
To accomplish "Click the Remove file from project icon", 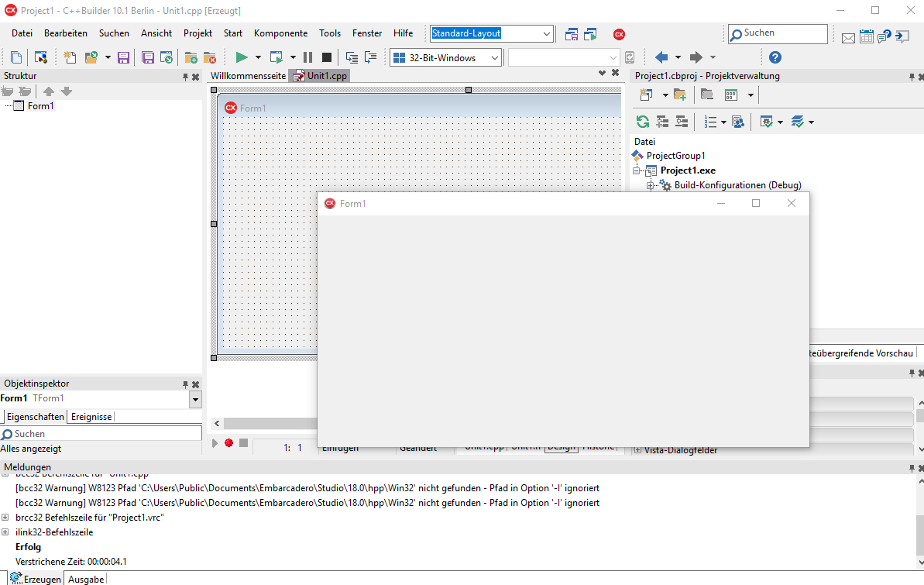I will point(210,57).
